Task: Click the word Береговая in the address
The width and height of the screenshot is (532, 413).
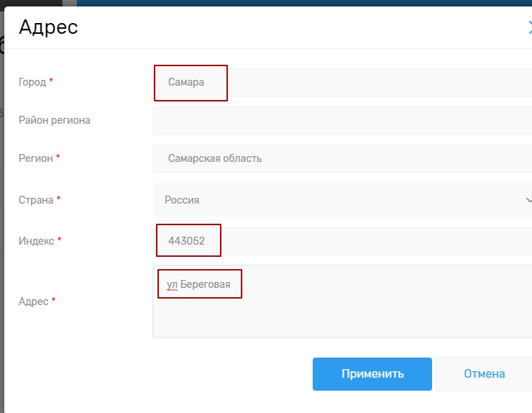Action: click(206, 285)
